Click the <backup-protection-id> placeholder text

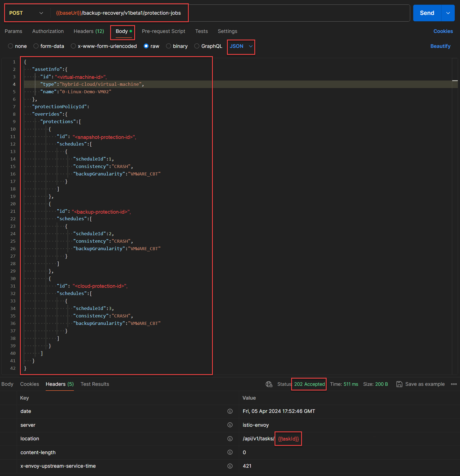pyautogui.click(x=101, y=212)
